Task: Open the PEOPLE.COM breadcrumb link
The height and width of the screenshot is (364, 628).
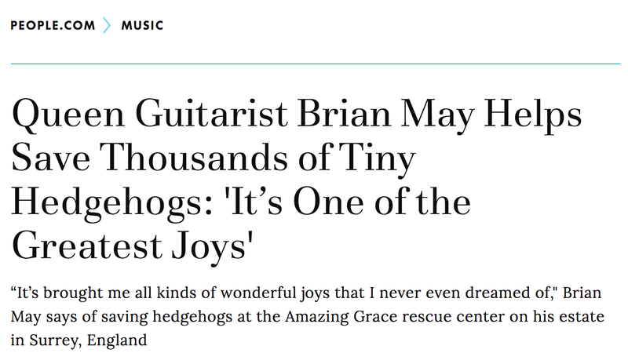Action: [53, 26]
